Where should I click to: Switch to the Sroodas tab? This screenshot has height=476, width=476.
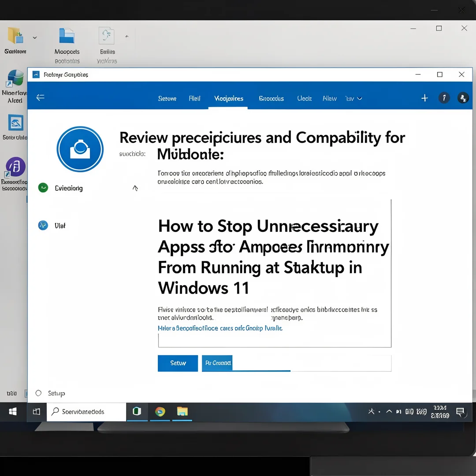click(271, 98)
